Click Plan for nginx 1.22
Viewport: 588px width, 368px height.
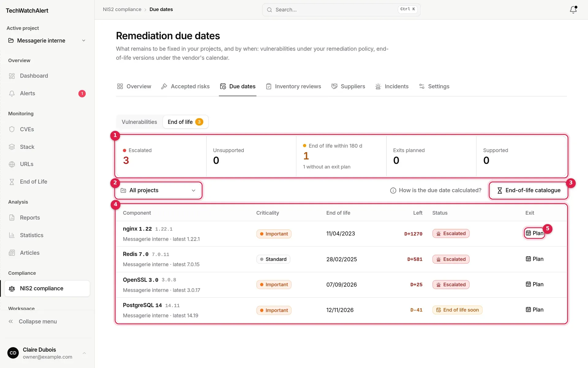[x=534, y=233]
